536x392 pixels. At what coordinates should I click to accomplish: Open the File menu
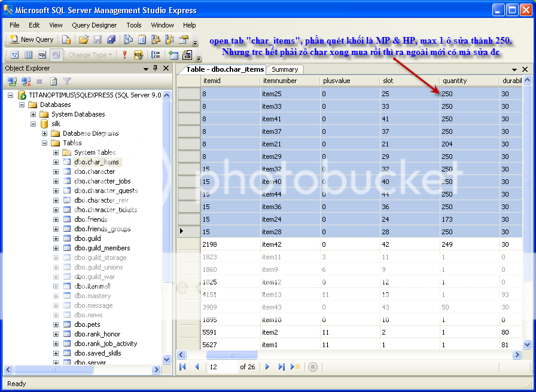tap(14, 25)
